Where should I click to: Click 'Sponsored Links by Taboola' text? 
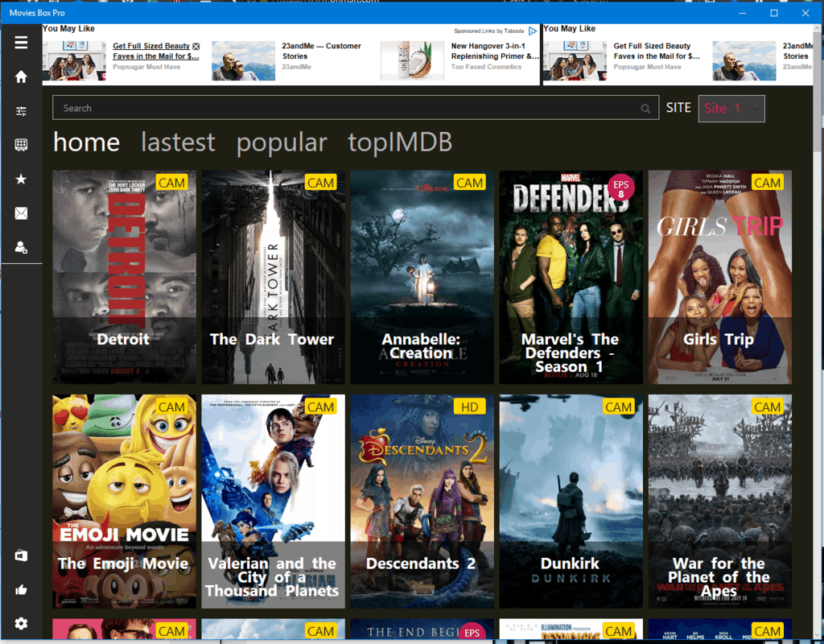pyautogui.click(x=488, y=31)
